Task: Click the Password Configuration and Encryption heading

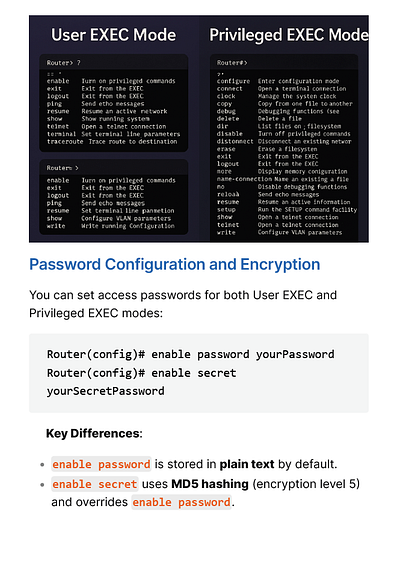Action: click(x=175, y=264)
